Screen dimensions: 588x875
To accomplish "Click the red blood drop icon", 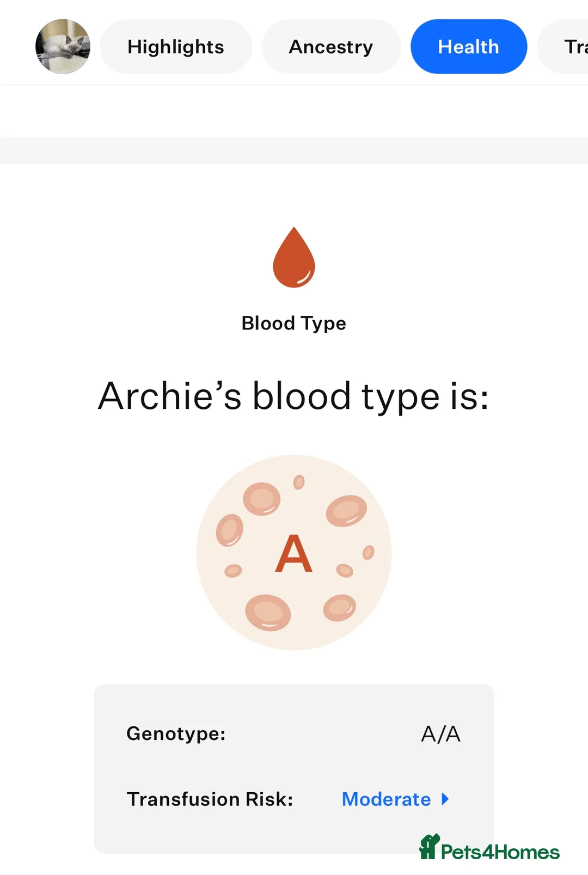I will [294, 258].
